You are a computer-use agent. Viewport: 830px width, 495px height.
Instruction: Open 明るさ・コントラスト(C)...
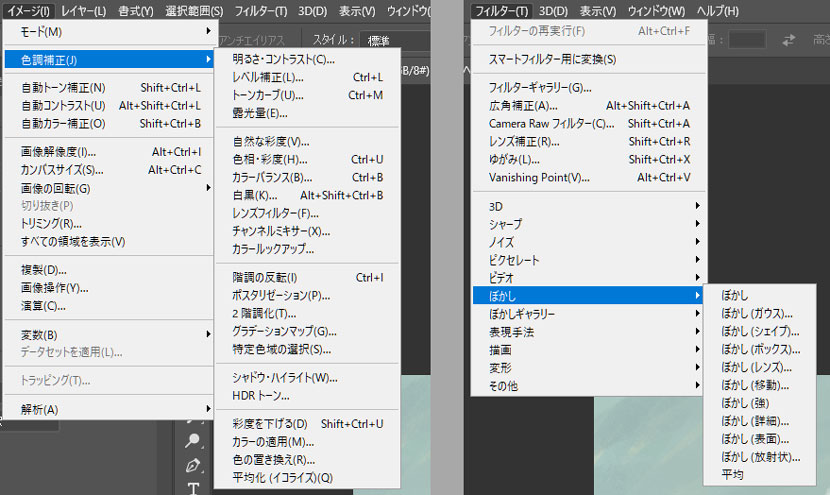pos(307,59)
